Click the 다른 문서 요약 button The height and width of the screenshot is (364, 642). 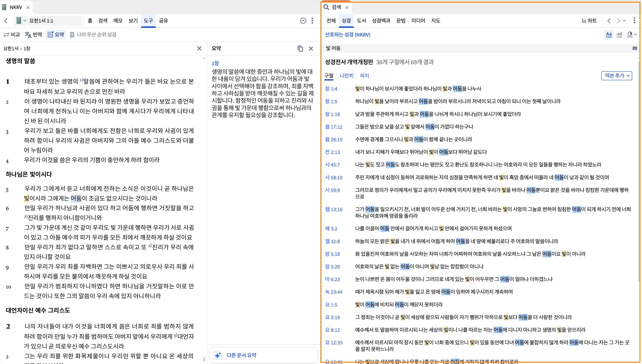click(x=264, y=355)
